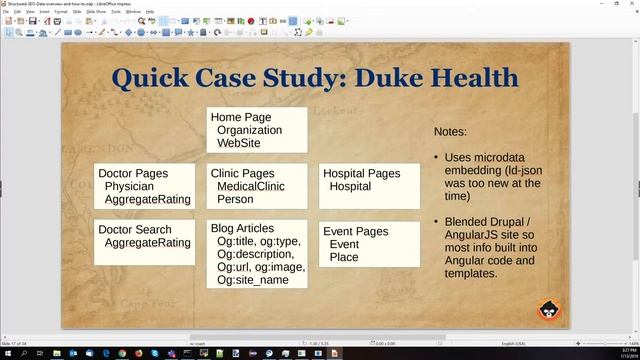Insert an image with the Image icon
Image resolution: width=640 pixels, height=360 pixels.
tap(231, 21)
